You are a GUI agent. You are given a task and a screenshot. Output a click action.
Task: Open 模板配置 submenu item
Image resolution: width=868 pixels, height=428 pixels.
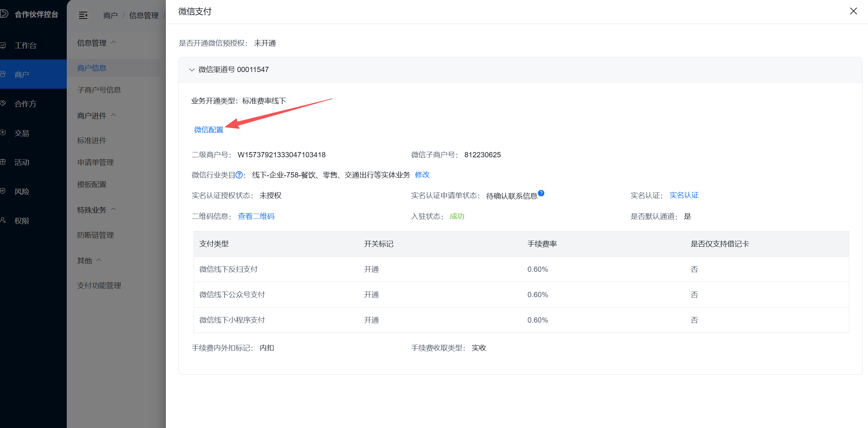(x=92, y=184)
